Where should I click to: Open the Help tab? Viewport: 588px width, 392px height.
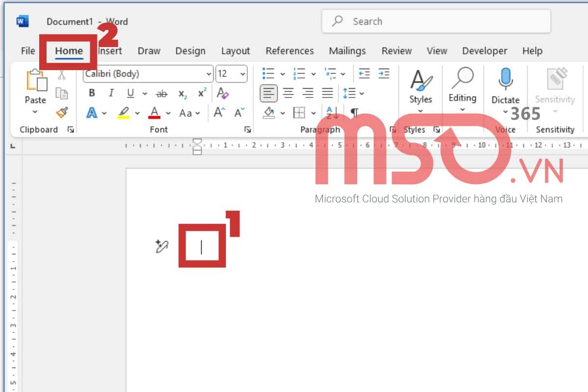pos(532,51)
